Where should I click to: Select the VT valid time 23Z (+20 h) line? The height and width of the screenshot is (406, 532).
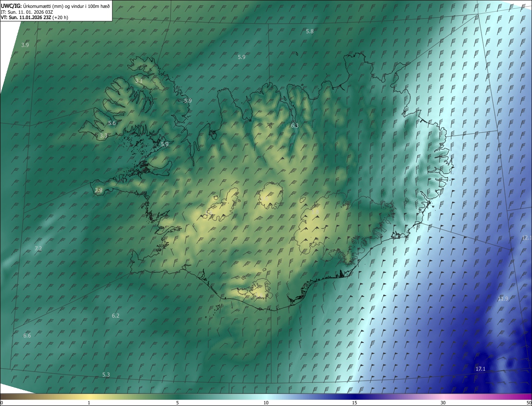click(x=34, y=17)
